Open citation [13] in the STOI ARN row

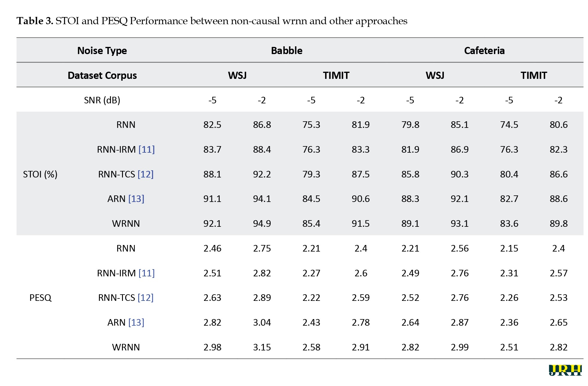click(136, 199)
